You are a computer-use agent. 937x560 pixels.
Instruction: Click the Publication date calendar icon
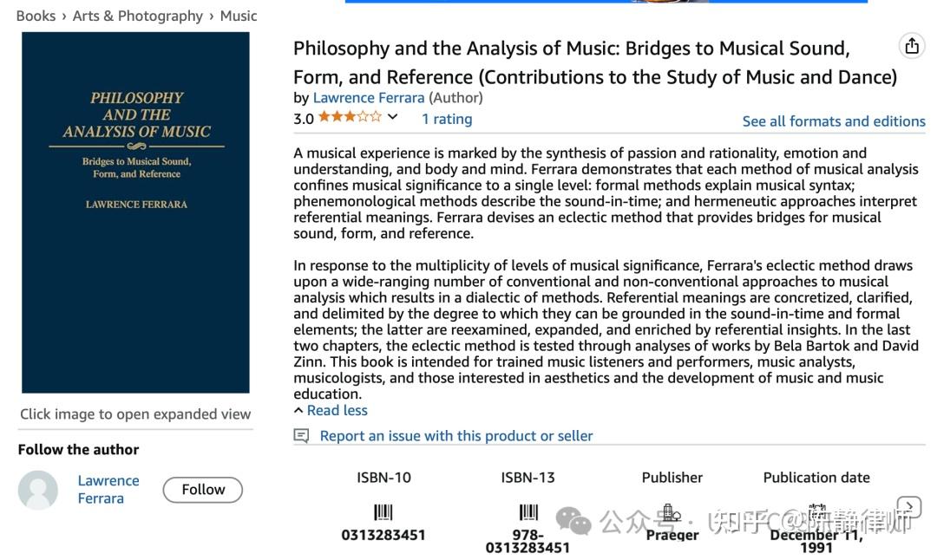tap(816, 511)
